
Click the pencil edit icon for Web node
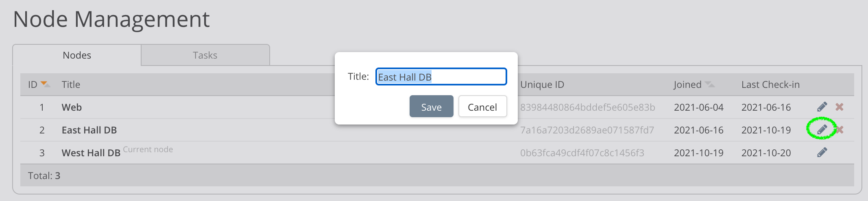click(x=822, y=107)
